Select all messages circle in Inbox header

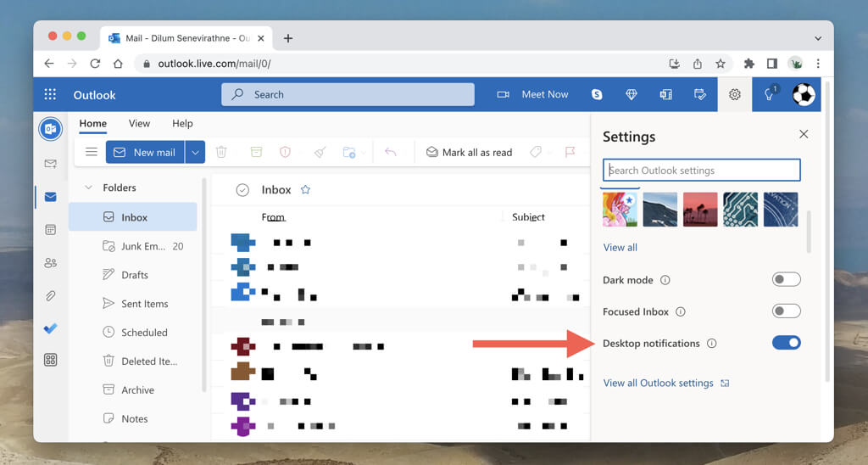(x=242, y=190)
